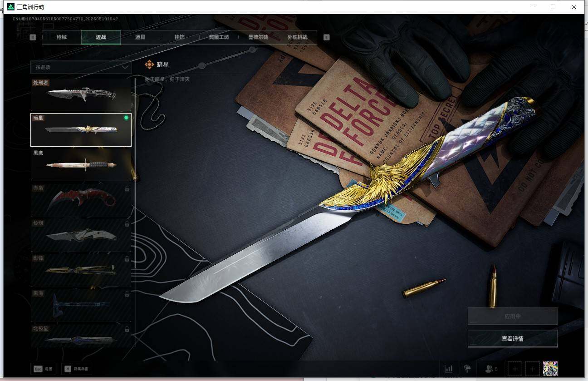Expand the 按品质 sort dropdown
This screenshot has width=588, height=381.
point(81,67)
